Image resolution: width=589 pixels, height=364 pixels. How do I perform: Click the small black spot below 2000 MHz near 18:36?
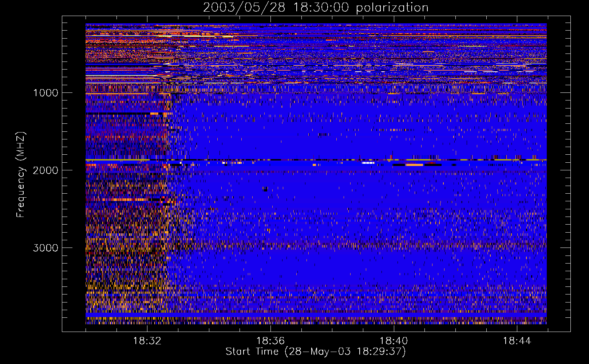pos(265,189)
